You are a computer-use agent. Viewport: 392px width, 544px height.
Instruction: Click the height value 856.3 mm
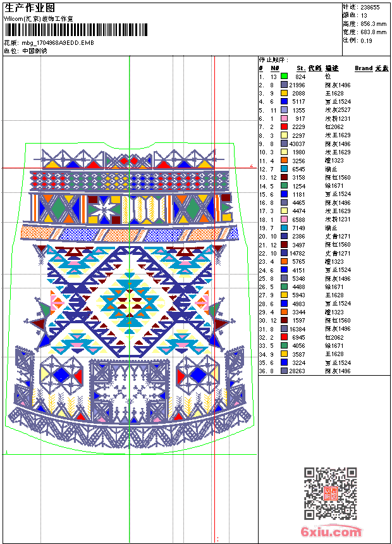[374, 24]
